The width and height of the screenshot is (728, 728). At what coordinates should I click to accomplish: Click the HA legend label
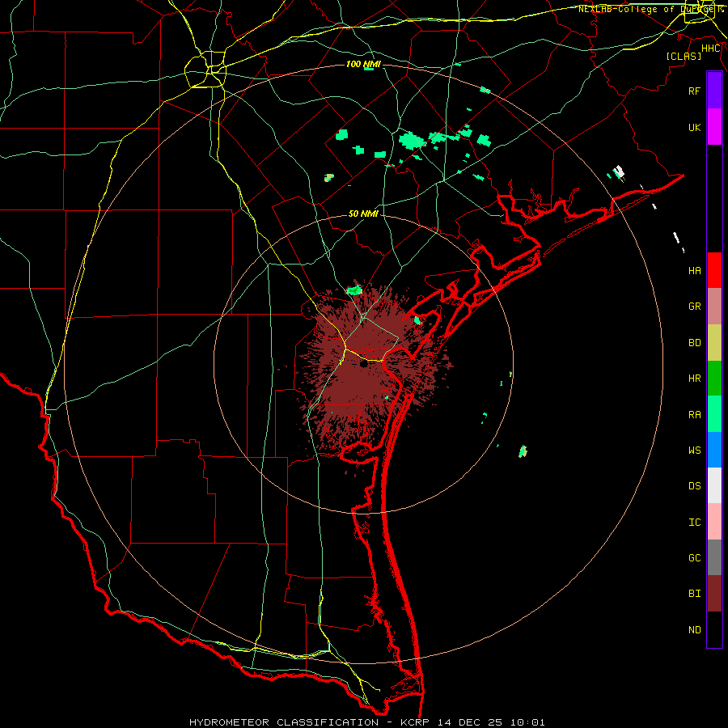(x=694, y=271)
